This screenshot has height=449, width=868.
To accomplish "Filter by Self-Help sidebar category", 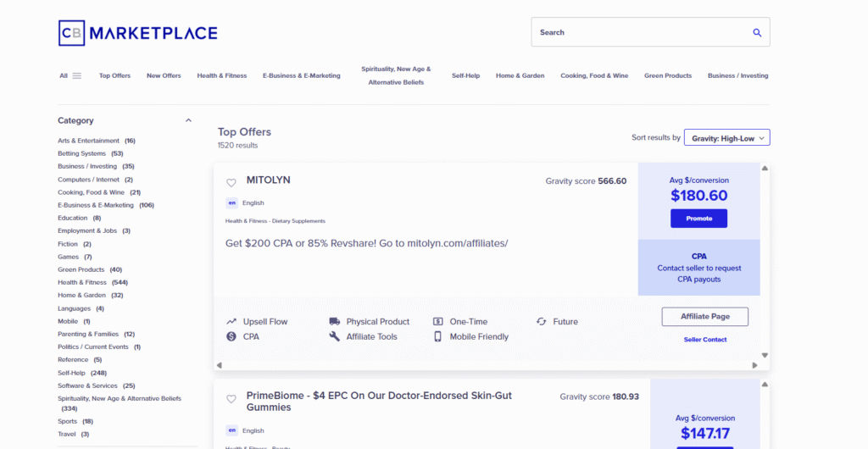I will click(x=82, y=373).
